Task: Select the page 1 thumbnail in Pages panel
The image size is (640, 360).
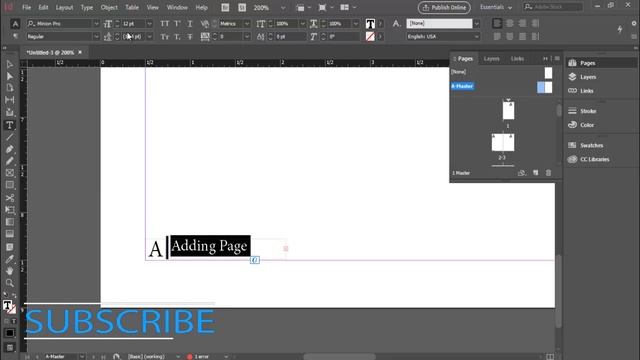Action: tap(508, 111)
